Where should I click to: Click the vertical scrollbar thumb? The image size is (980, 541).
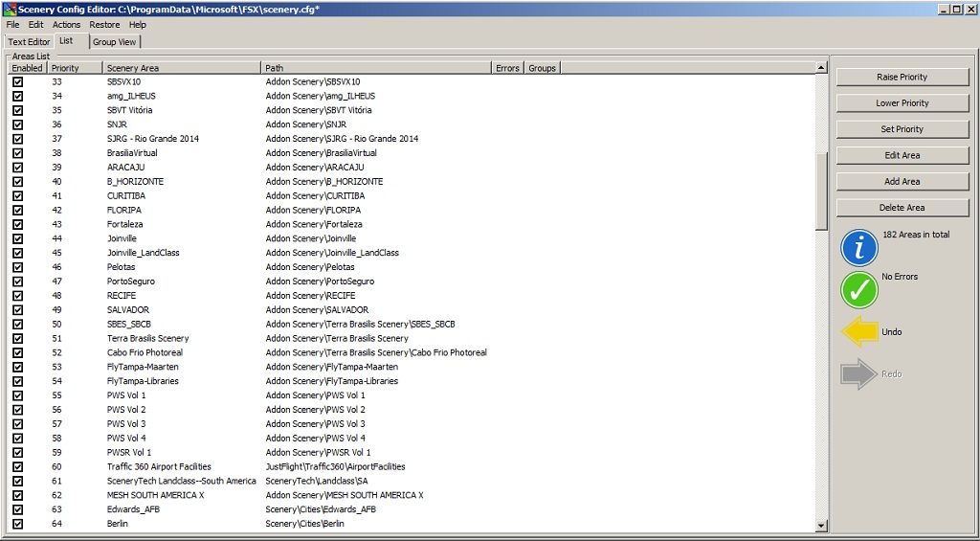[x=821, y=192]
